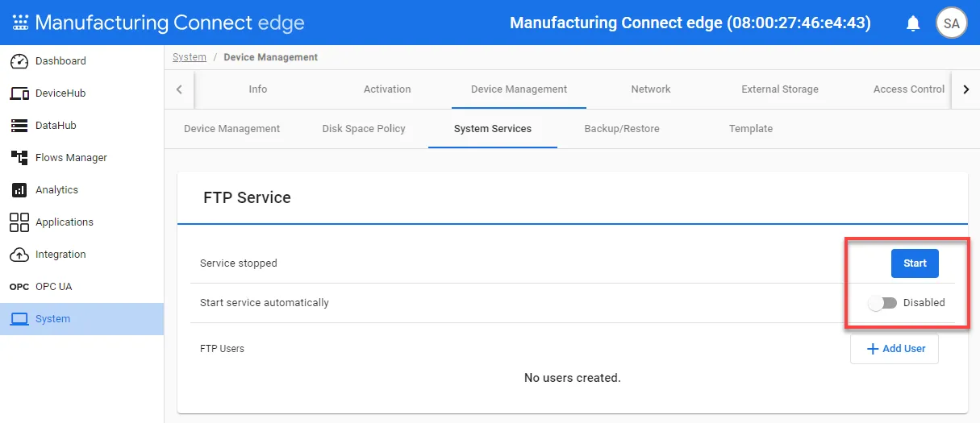Click the 'Disabled' toggle label
This screenshot has width=980, height=423.
point(924,303)
